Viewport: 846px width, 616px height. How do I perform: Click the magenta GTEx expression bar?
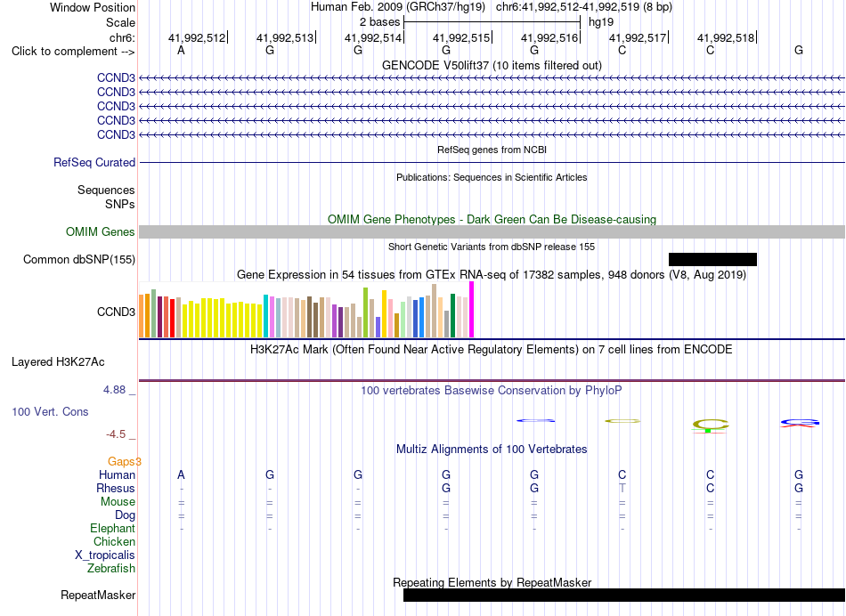472,310
